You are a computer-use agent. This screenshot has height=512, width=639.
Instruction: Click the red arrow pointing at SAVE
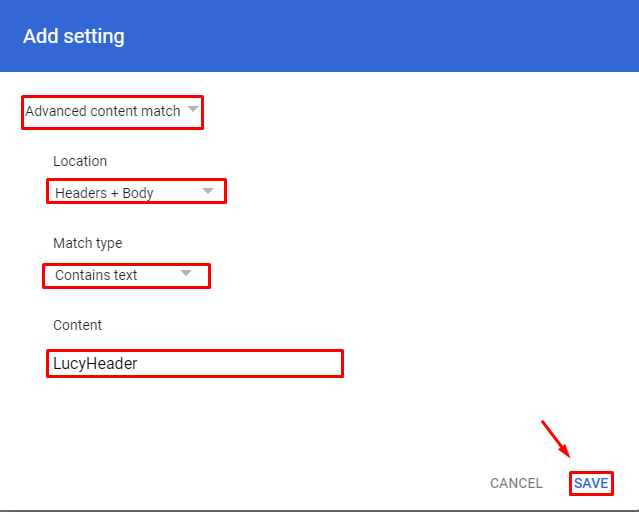click(556, 439)
